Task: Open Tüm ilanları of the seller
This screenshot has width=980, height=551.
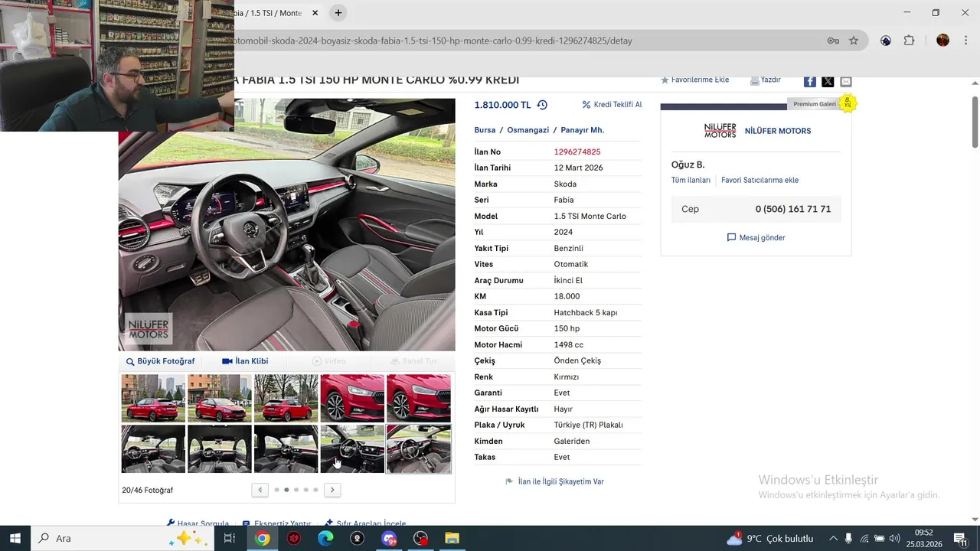Action: coord(691,181)
